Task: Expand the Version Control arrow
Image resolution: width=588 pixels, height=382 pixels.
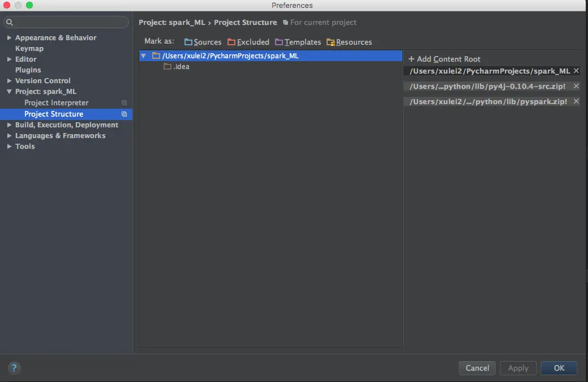Action: (9, 80)
